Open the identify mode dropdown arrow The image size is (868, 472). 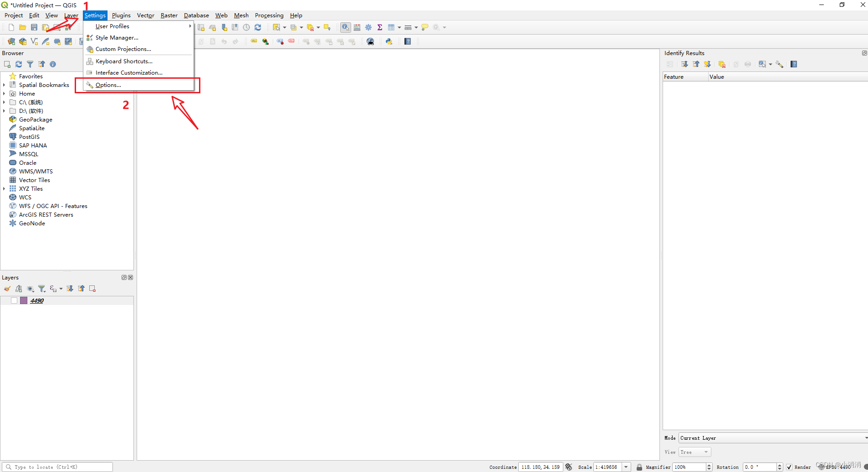click(771, 64)
